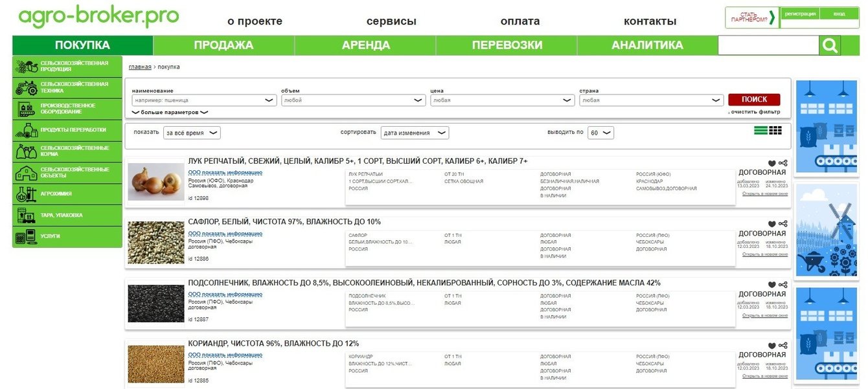
Task: Select the АРЕНДА tab
Action: tap(365, 45)
